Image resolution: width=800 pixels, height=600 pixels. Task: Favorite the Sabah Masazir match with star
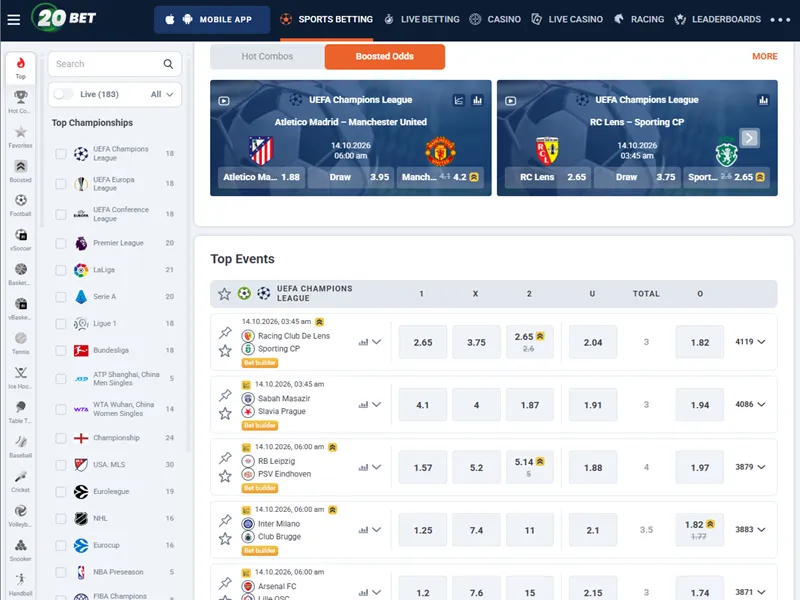point(225,414)
